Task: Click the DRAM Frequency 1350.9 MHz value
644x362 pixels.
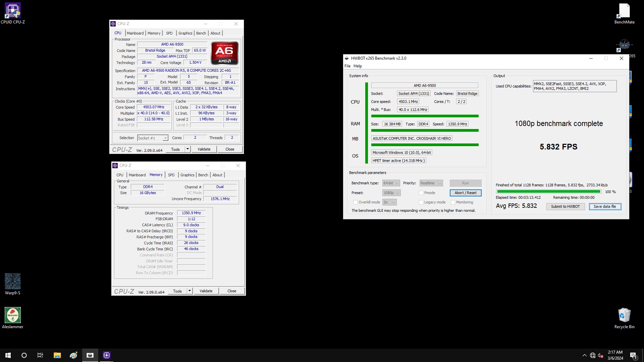Action: coord(191,213)
